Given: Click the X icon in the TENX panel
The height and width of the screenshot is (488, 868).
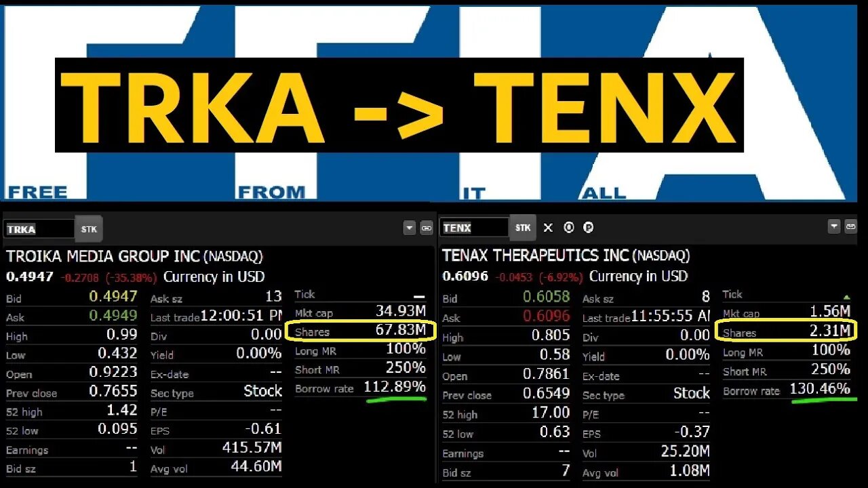Looking at the screenshot, I should click(x=549, y=228).
